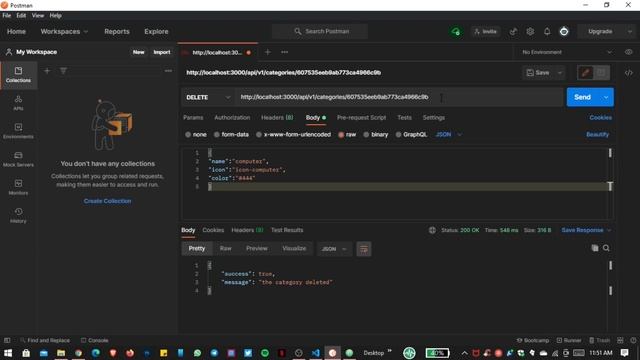This screenshot has height=360, width=640.
Task: Expand the Save Response dropdown
Action: point(609,230)
